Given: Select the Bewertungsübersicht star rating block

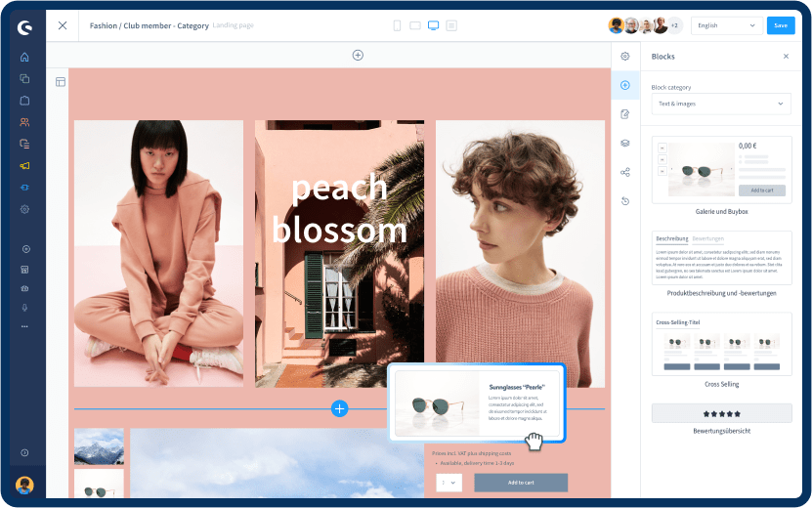Looking at the screenshot, I should coord(721,413).
